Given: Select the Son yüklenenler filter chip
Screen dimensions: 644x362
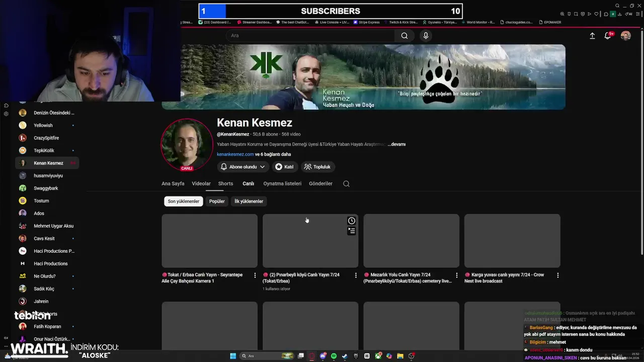Looking at the screenshot, I should click(184, 201).
